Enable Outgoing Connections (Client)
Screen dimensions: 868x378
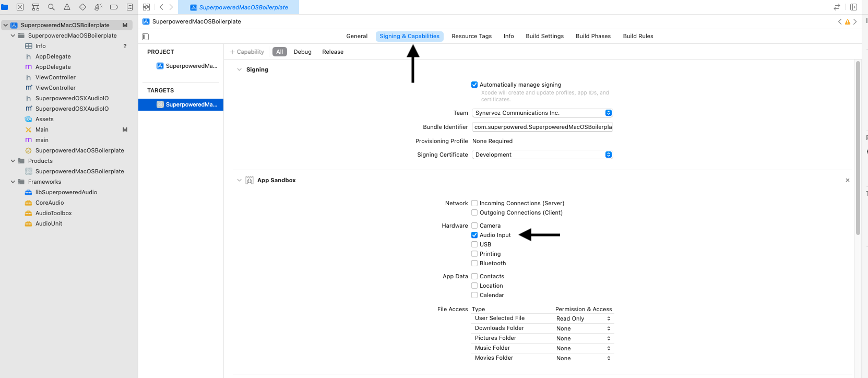coord(474,212)
